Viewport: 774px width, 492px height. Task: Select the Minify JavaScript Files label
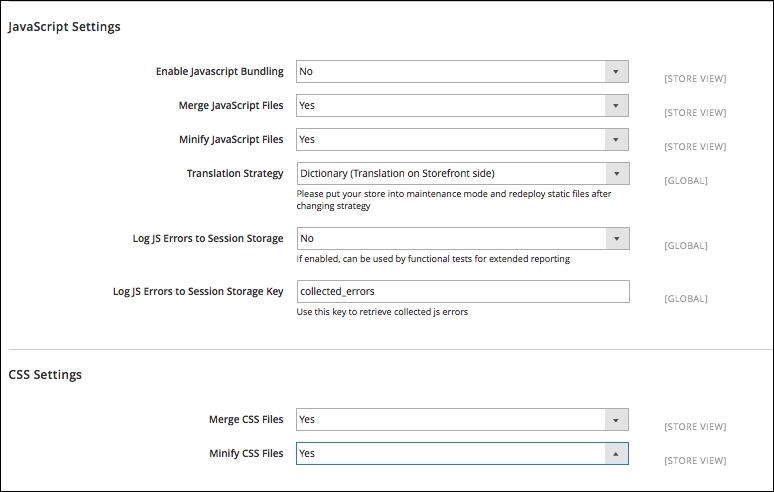tap(231, 140)
